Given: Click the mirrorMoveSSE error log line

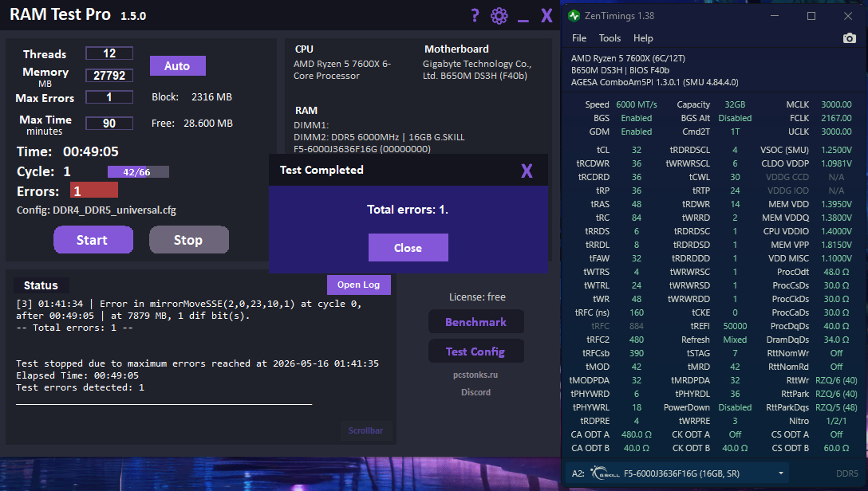Looking at the screenshot, I should (189, 309).
